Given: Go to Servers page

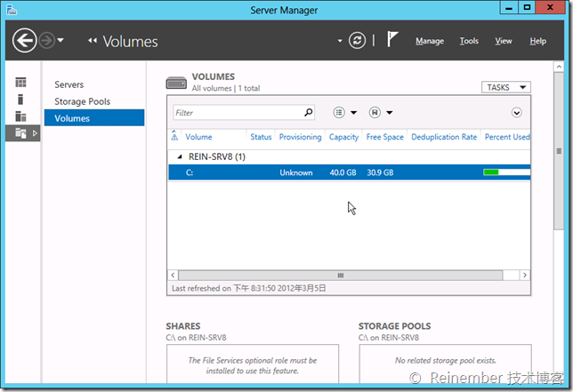Looking at the screenshot, I should (x=69, y=84).
